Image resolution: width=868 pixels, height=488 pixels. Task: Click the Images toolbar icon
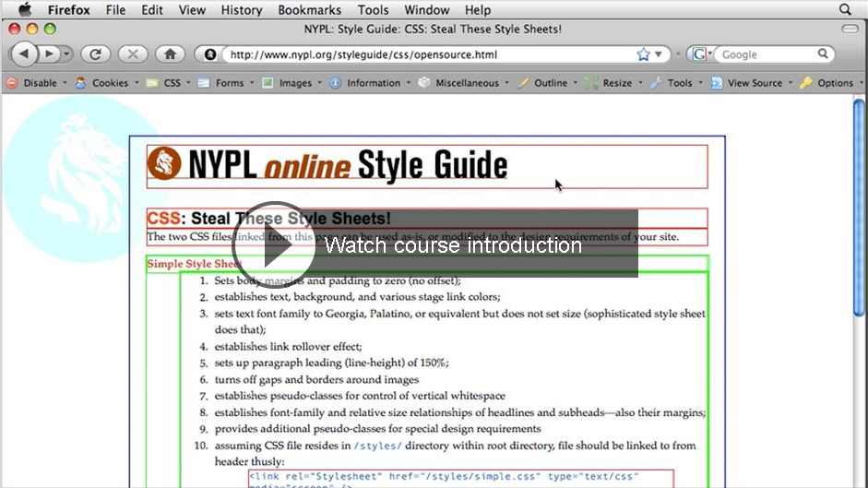coord(268,83)
